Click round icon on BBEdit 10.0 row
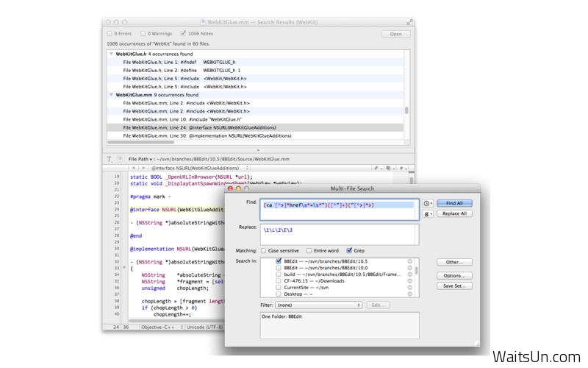 [410, 268]
